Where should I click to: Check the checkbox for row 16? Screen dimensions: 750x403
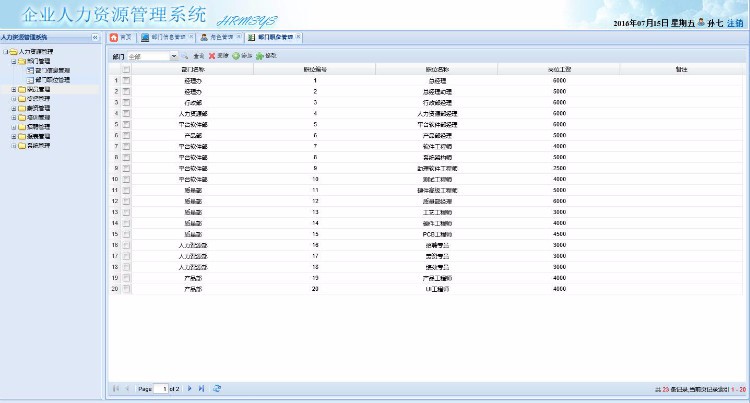pos(126,245)
